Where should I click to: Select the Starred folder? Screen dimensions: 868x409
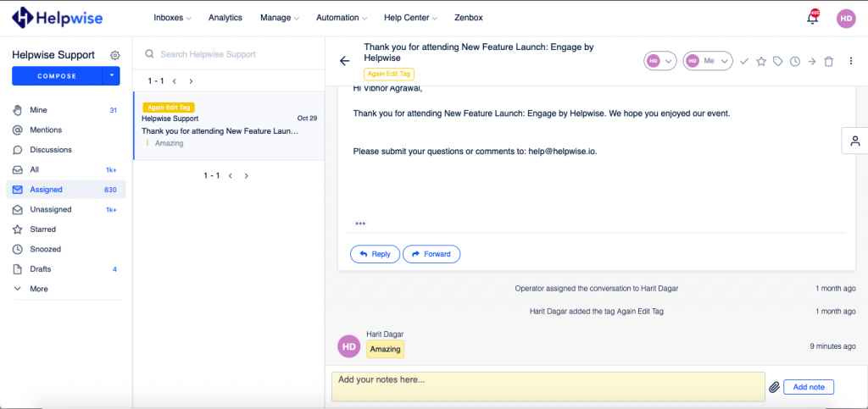pyautogui.click(x=66, y=229)
